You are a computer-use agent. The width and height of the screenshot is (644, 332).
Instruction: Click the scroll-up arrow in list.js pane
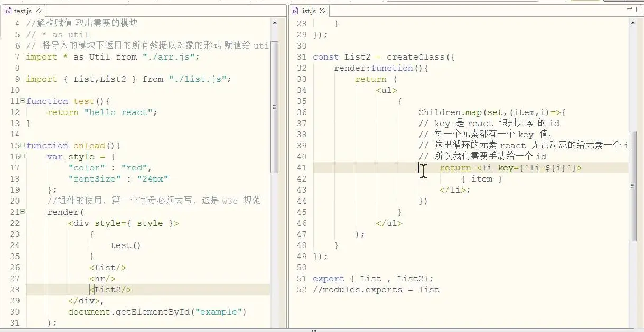633,22
